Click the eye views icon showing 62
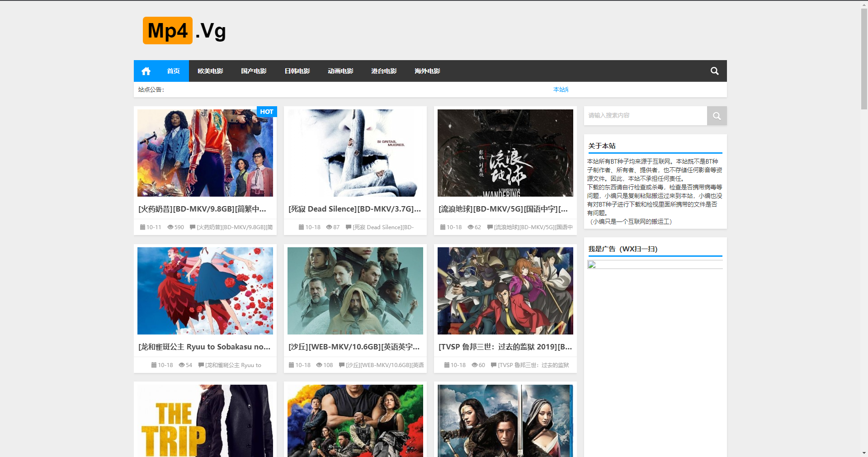This screenshot has height=457, width=868. [471, 227]
